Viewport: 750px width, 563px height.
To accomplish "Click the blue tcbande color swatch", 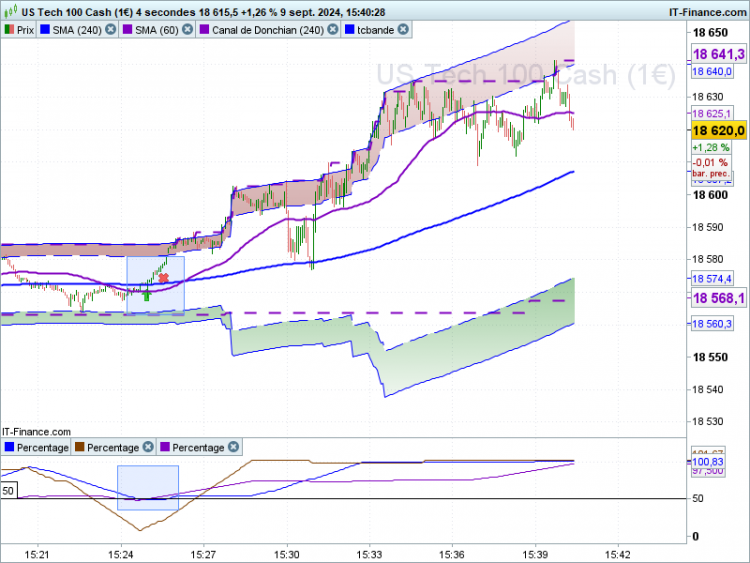I will [351, 30].
